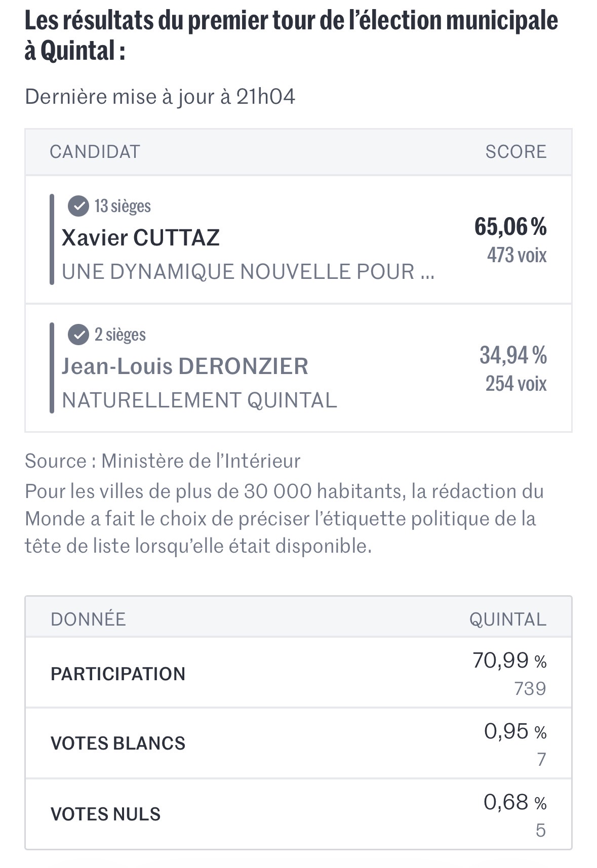Click the 254 voix count
The image size is (597, 868).
tap(515, 384)
